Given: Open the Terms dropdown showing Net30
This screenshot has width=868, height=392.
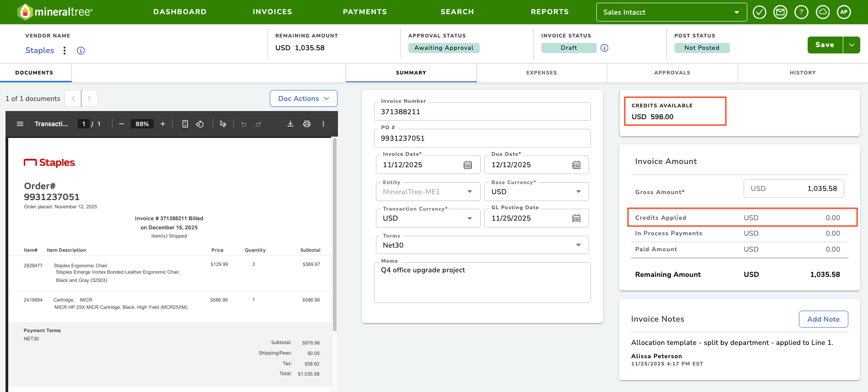Looking at the screenshot, I should point(482,245).
